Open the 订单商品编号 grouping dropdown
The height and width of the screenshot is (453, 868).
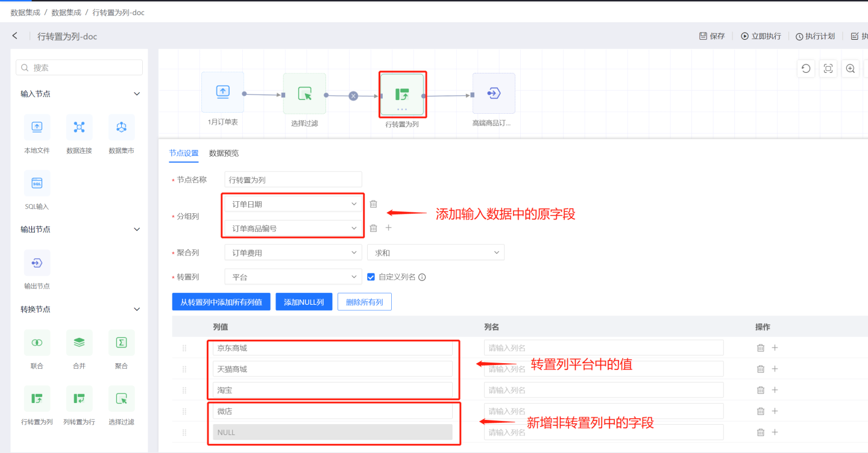[293, 228]
